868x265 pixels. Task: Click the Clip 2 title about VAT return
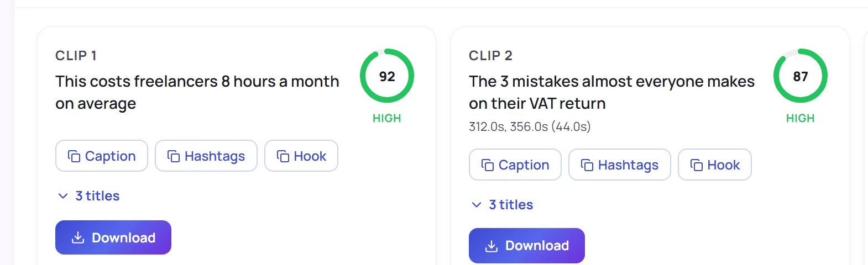(611, 92)
